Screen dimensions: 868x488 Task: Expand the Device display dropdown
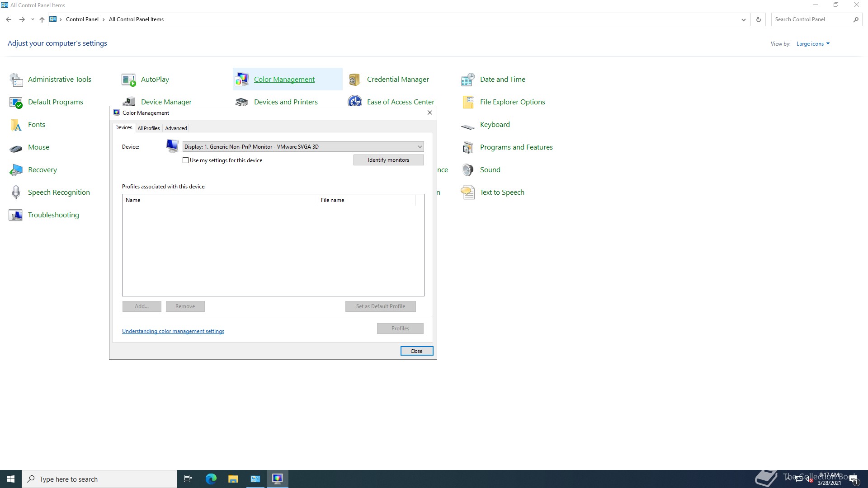pyautogui.click(x=303, y=147)
